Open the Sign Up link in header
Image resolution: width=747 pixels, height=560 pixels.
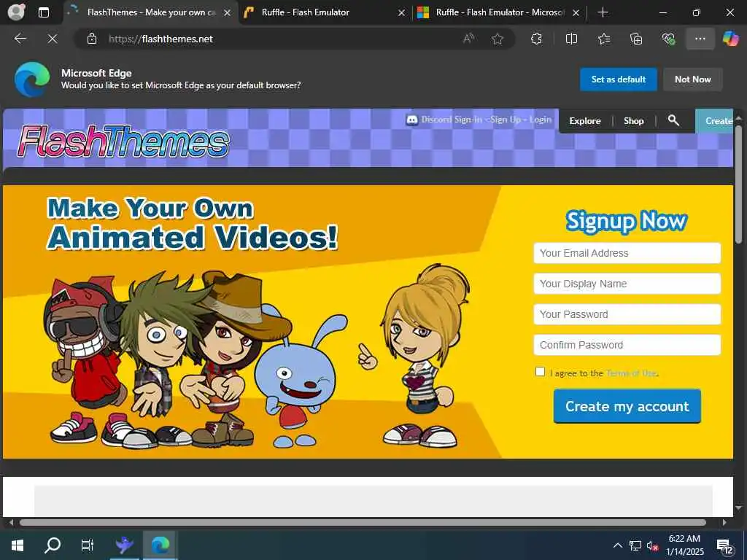coord(506,120)
